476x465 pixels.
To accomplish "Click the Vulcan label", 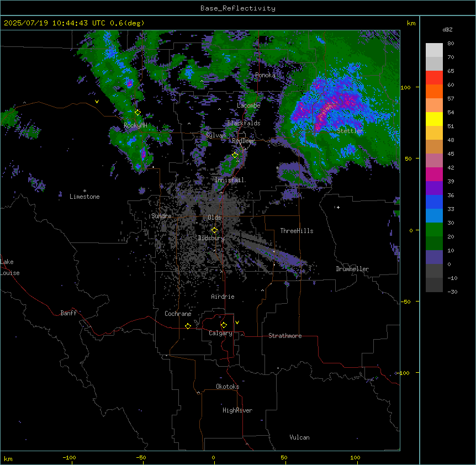I will pyautogui.click(x=300, y=437).
